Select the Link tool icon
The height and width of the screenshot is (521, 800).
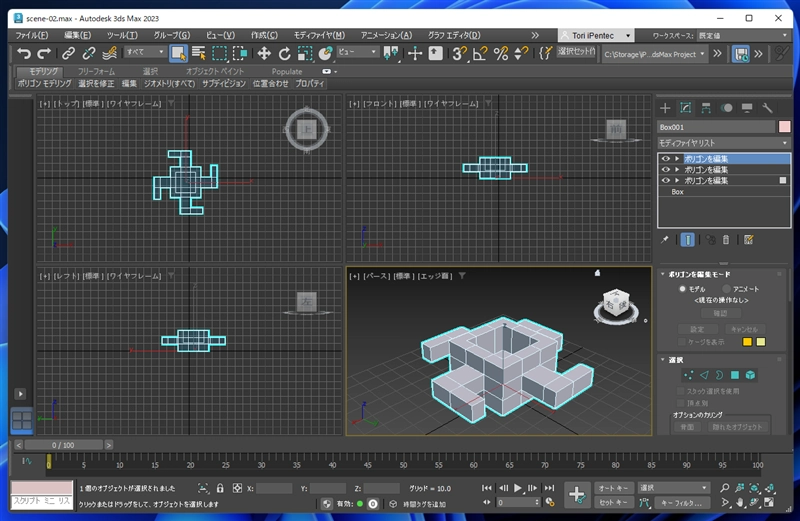tap(68, 53)
